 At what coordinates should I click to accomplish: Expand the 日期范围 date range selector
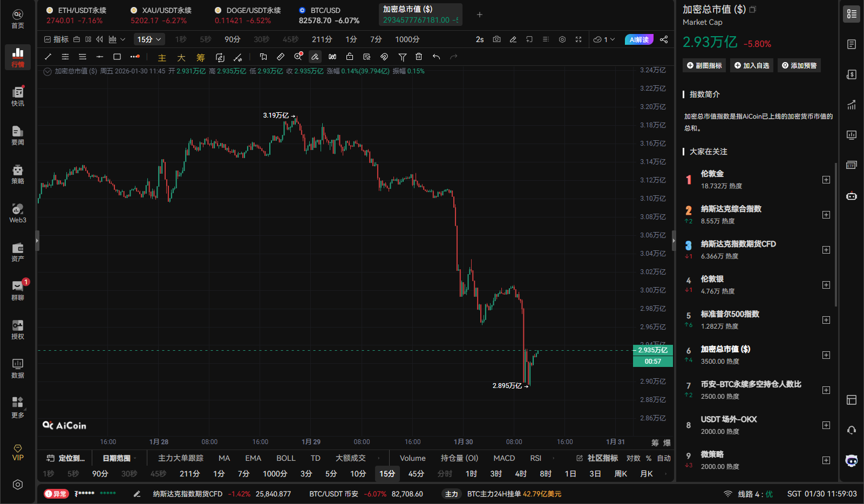coord(118,458)
